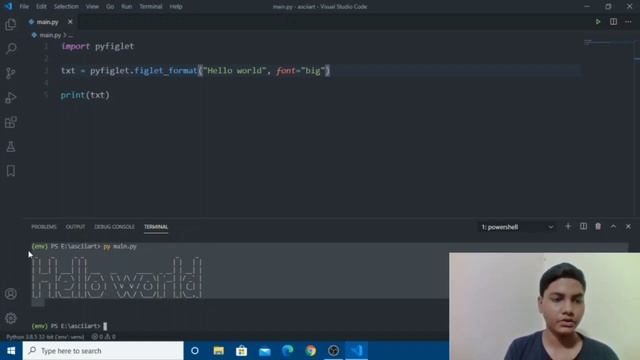Open the Help menu
Screen dimensions: 640x360
(x=176, y=7)
